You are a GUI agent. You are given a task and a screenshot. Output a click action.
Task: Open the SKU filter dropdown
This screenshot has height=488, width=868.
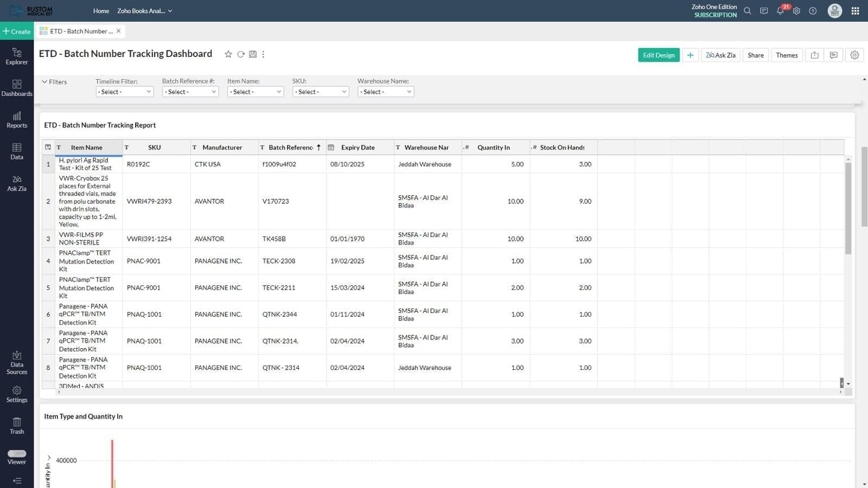tap(321, 92)
